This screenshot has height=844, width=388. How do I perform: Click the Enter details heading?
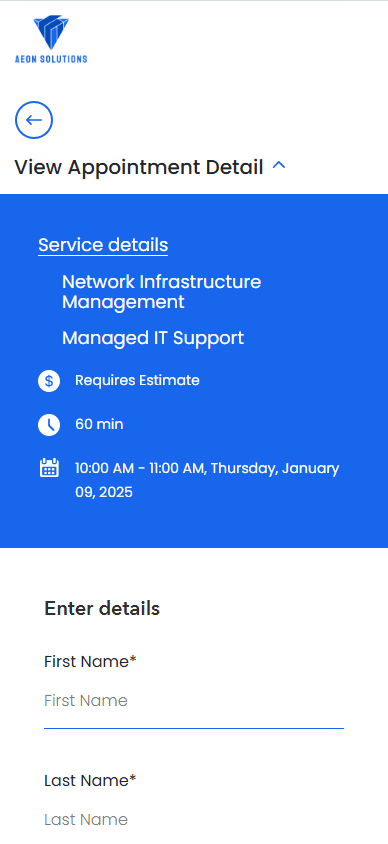point(102,609)
